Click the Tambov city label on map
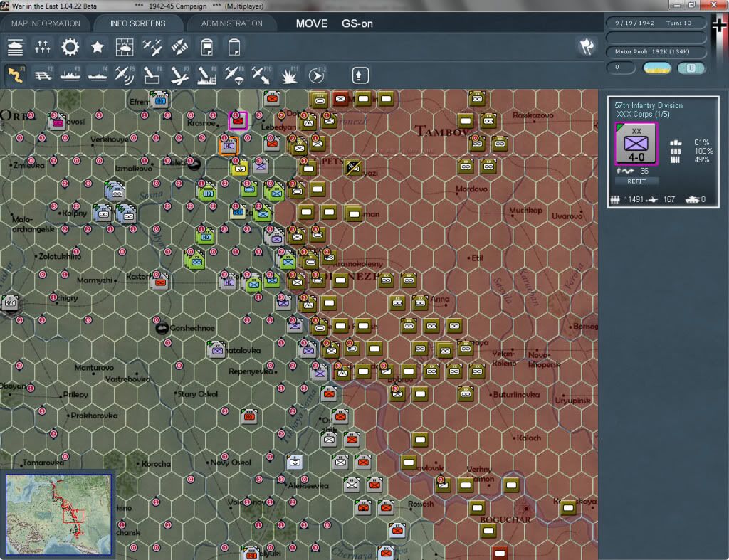The width and height of the screenshot is (729, 560). 441,132
